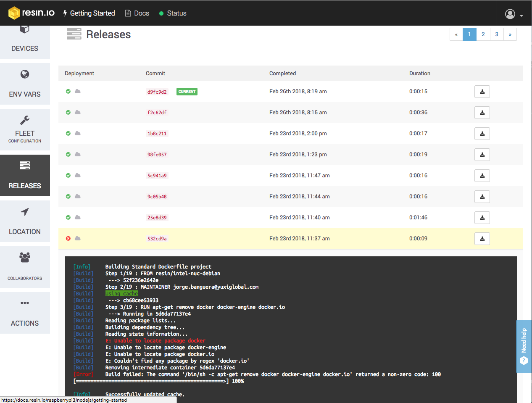This screenshot has height=403, width=532.
Task: Download the 9c05b48 release
Action: [x=482, y=197]
